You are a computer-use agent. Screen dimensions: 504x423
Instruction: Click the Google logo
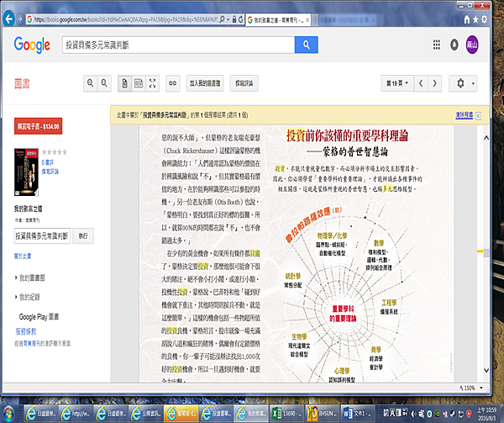pyautogui.click(x=32, y=45)
